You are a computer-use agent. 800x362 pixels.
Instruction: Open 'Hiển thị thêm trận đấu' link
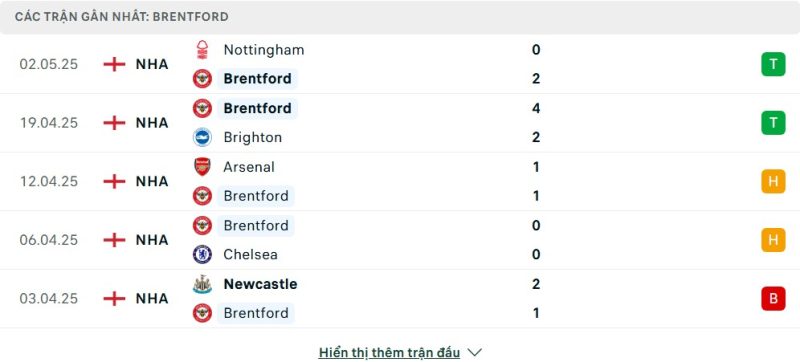pos(389,352)
